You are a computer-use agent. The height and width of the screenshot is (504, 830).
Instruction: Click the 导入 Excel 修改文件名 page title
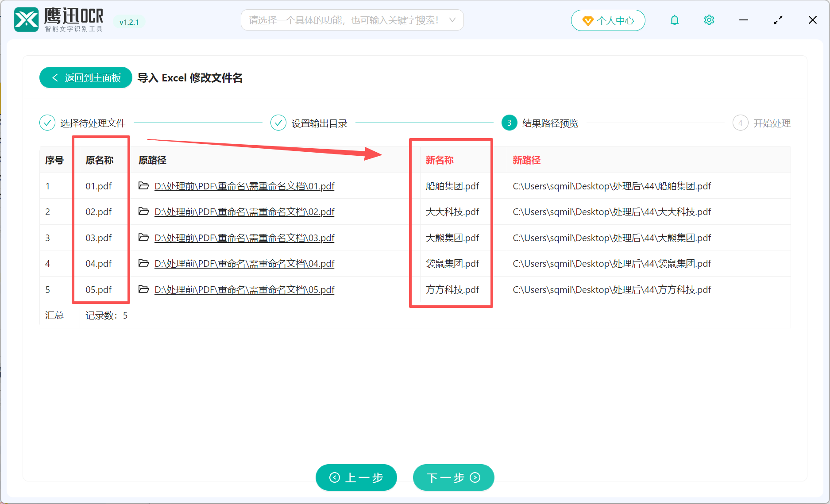(190, 77)
